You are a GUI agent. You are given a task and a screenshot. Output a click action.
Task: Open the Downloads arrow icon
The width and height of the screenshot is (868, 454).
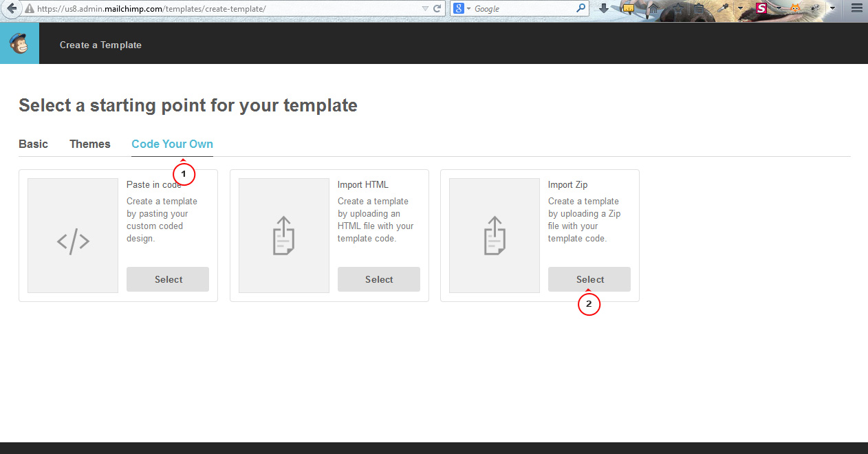point(604,8)
